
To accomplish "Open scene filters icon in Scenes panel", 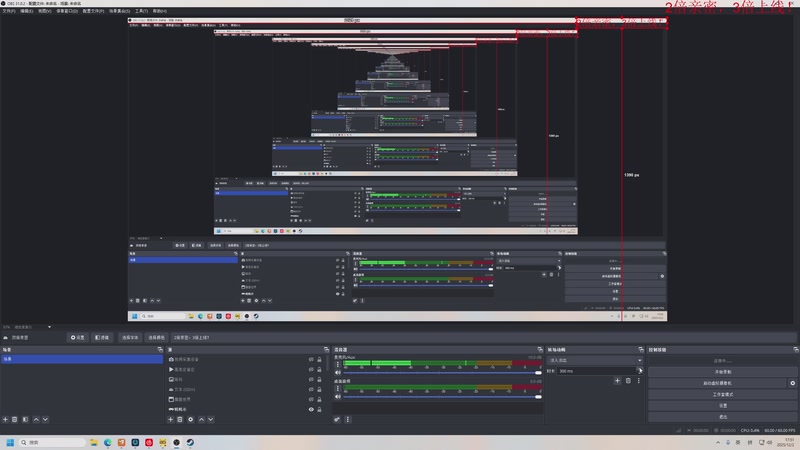I will [25, 419].
